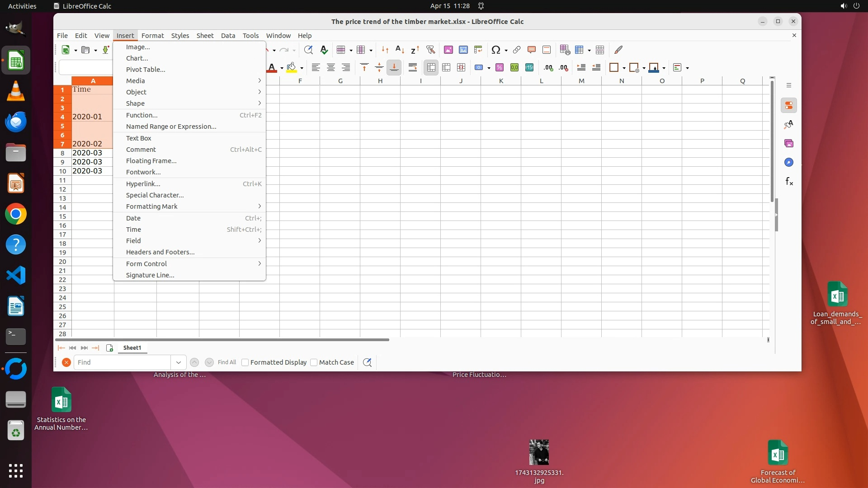Open the Borders dropdown arrow
Screen dimensions: 868x488
pyautogui.click(x=624, y=68)
